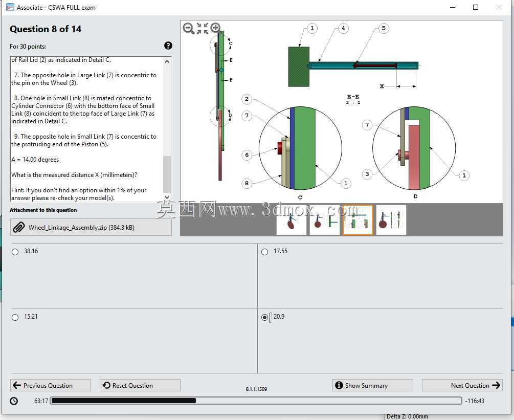The width and height of the screenshot is (514, 420).
Task: Click 'Delta Z: 0.00mm' in background window
Action: (407, 416)
